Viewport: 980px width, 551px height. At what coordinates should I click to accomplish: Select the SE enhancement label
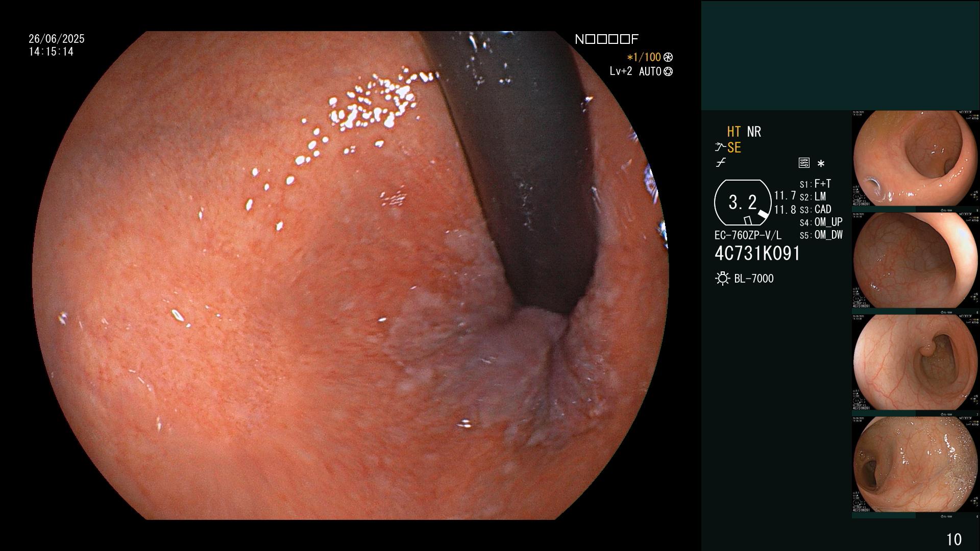734,147
